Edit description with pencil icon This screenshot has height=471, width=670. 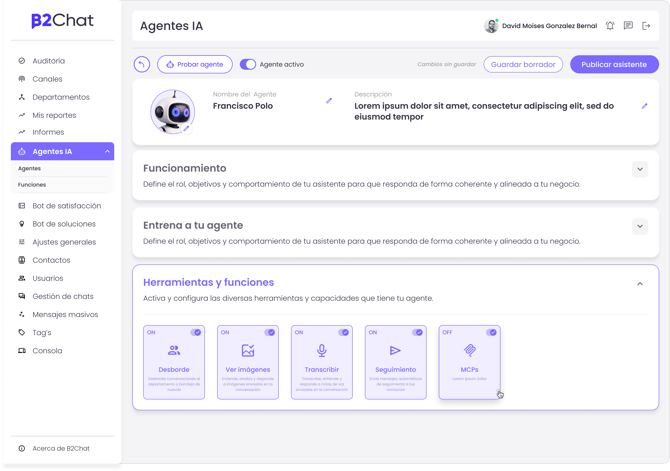tap(644, 106)
